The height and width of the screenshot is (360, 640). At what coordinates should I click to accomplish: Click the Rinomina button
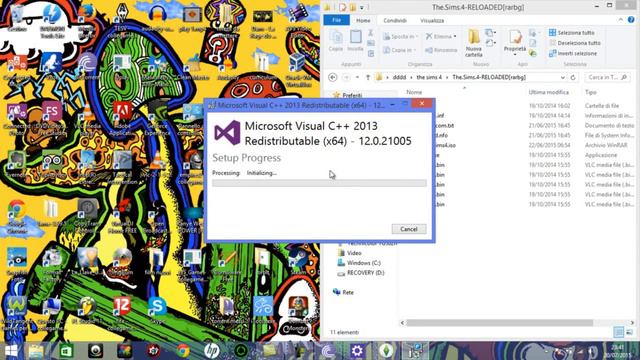pos(441,50)
